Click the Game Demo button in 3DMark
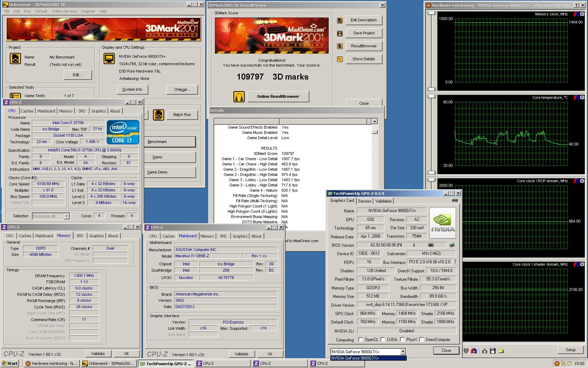The width and height of the screenshot is (588, 368). 170,172
